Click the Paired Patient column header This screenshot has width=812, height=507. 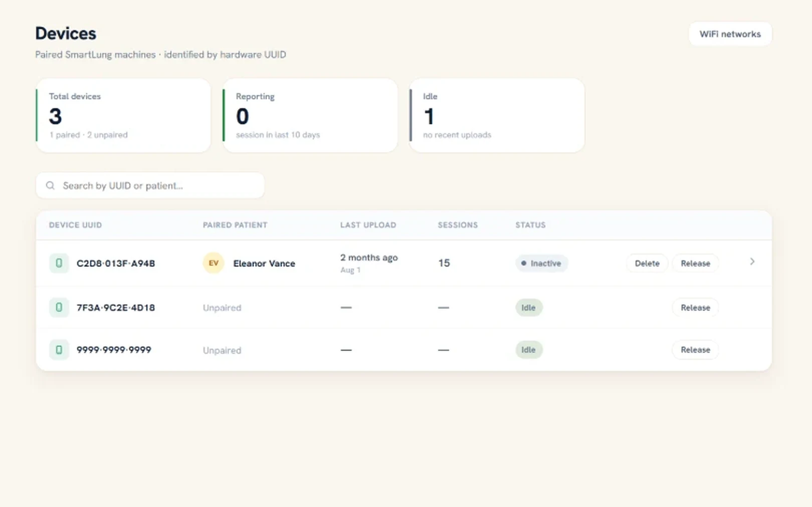pos(235,225)
